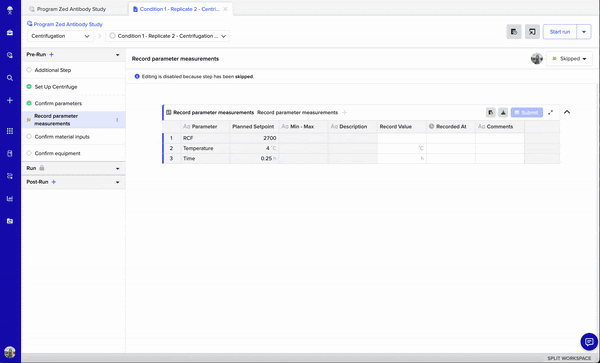The width and height of the screenshot is (600, 363).
Task: Open the help chat bubble icon
Action: tap(589, 342)
